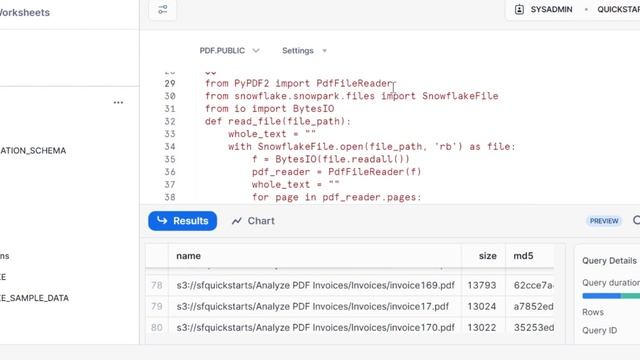This screenshot has height=360, width=640.
Task: Click md5 value starting a7852ed
Action: point(533,307)
